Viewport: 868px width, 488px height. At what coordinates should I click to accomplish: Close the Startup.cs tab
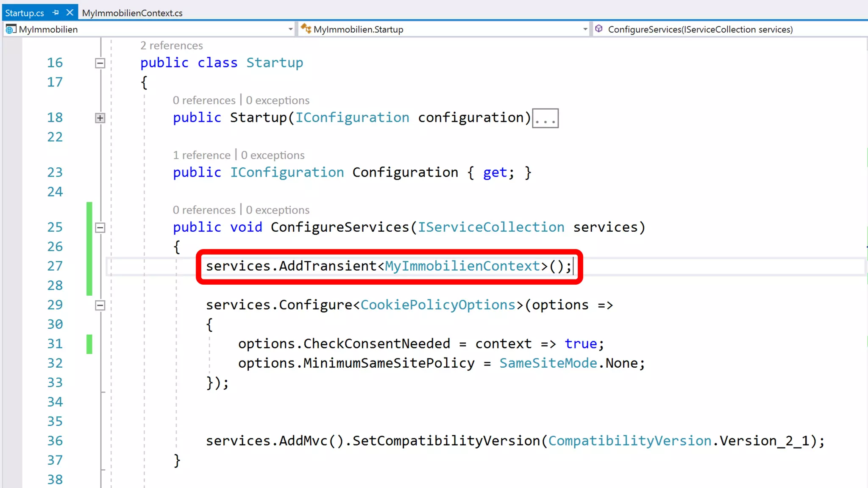[x=70, y=13]
